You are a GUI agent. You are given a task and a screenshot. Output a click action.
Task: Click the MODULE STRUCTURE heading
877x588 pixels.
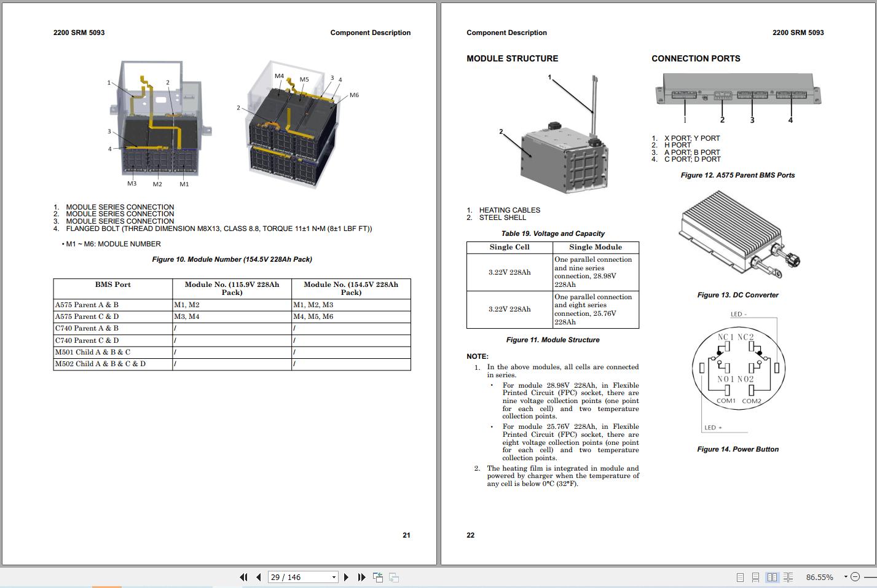512,58
